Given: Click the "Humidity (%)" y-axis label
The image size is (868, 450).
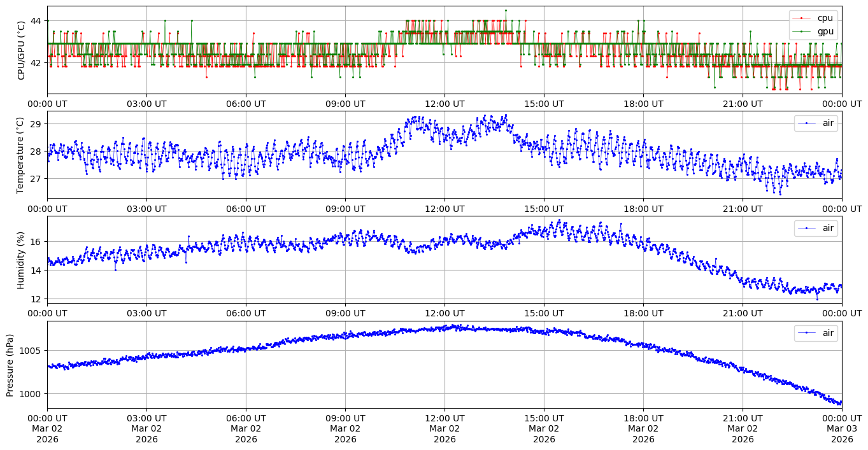Looking at the screenshot, I should [21, 260].
